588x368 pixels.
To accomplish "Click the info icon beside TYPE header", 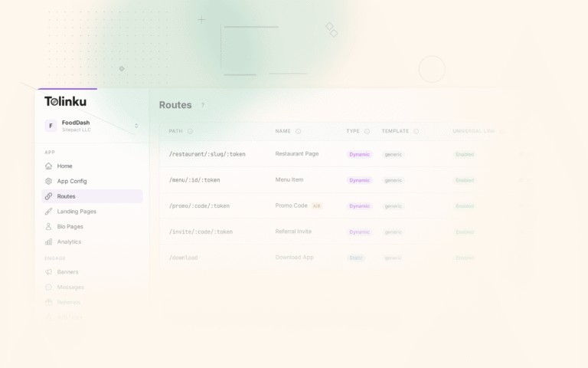I will point(367,131).
